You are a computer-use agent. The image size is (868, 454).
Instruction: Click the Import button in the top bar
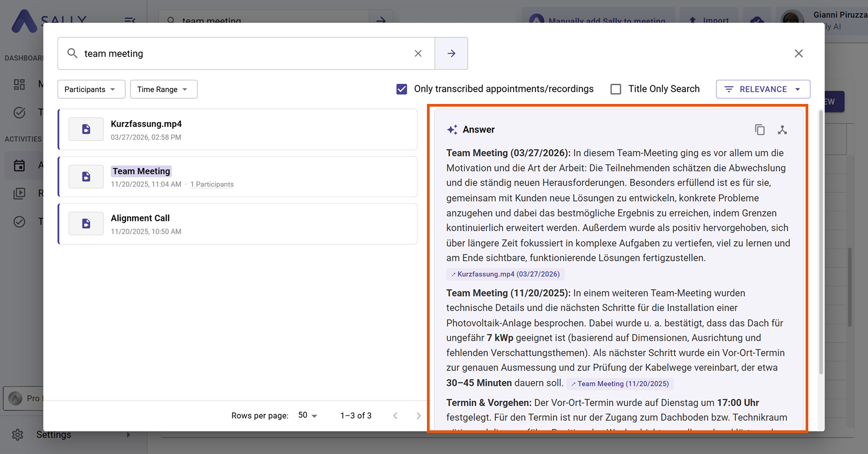[709, 20]
